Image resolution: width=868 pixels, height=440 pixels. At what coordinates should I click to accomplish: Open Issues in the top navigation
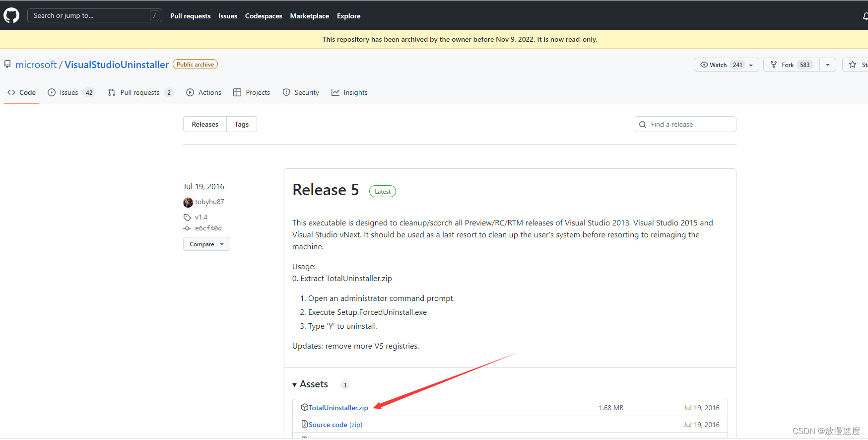(228, 16)
